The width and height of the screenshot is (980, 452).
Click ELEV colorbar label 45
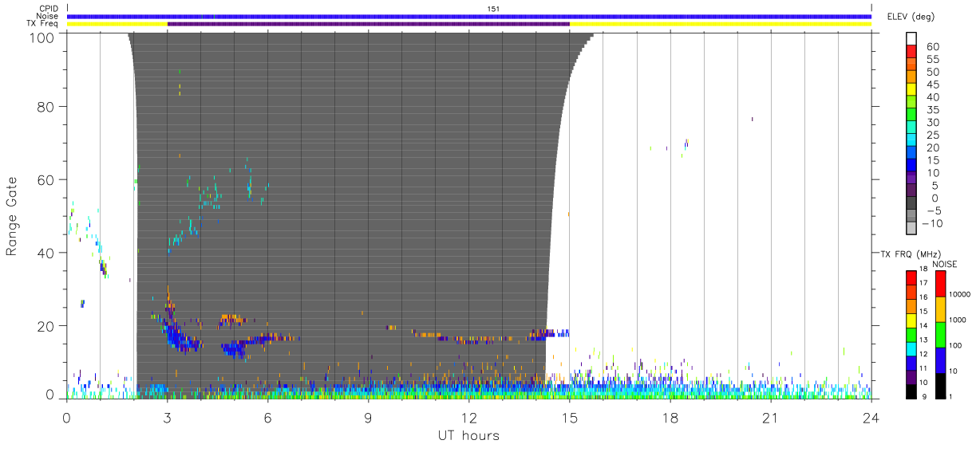tap(933, 85)
